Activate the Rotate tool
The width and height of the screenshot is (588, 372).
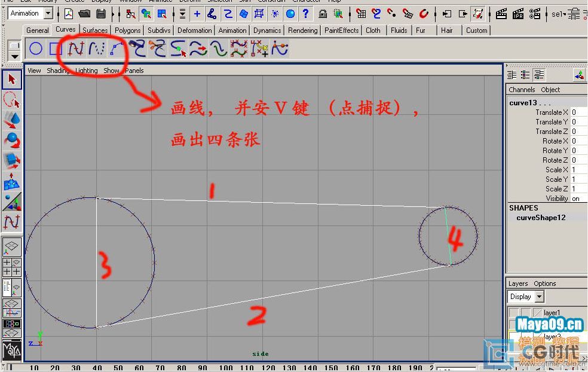coord(11,141)
